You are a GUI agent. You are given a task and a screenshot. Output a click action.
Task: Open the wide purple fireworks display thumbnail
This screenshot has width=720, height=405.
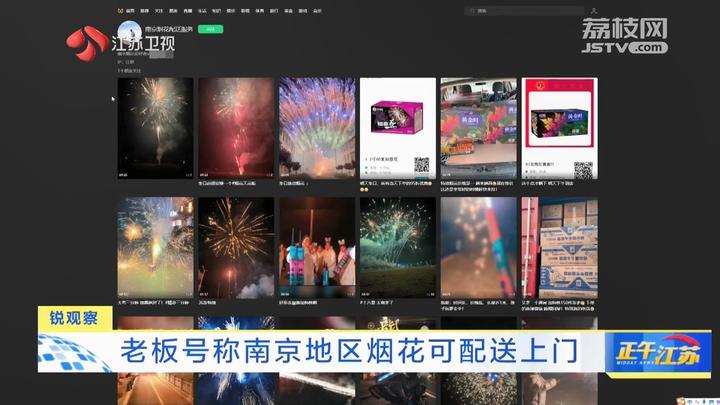(x=317, y=128)
